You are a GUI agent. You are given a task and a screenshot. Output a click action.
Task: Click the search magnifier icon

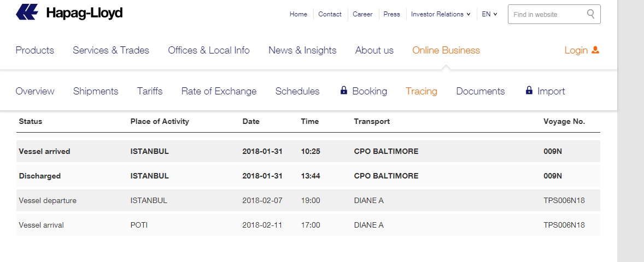[590, 14]
